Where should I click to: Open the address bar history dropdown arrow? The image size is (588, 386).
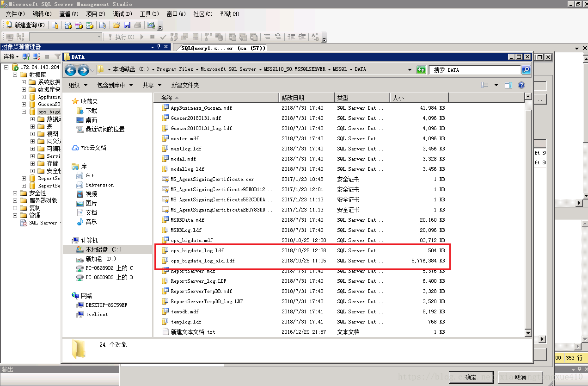[410, 70]
